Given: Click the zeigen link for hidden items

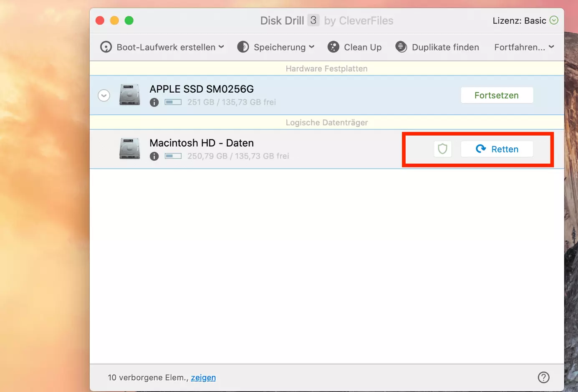Looking at the screenshot, I should 203,377.
